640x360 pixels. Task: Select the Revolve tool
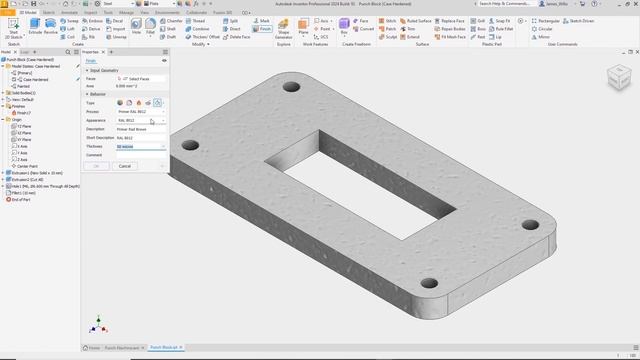[50, 27]
